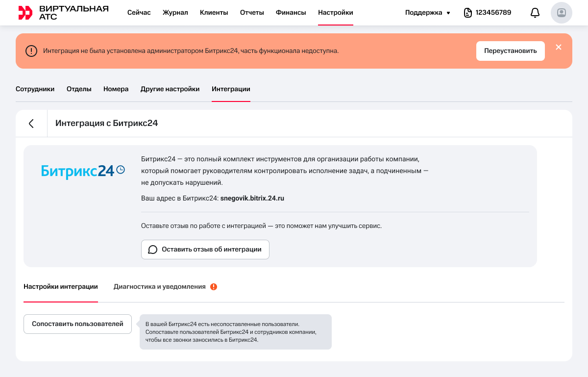The width and height of the screenshot is (588, 377).
Task: Click the account number document icon
Action: [468, 13]
